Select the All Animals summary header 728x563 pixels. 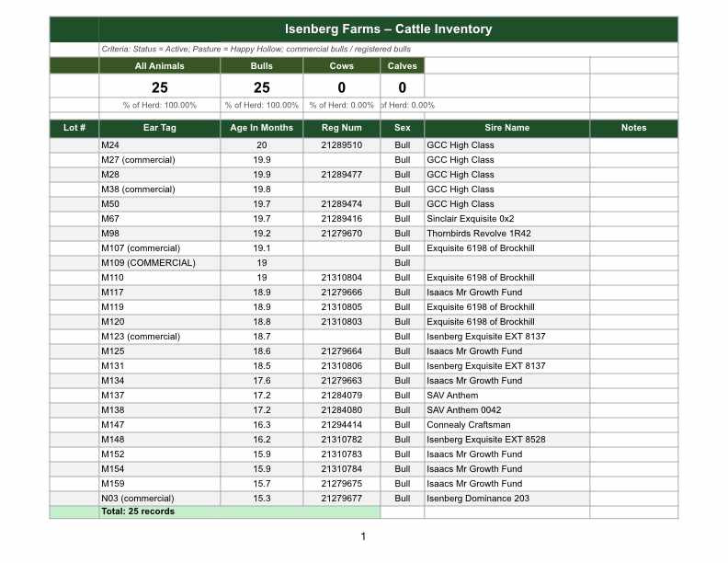(159, 66)
